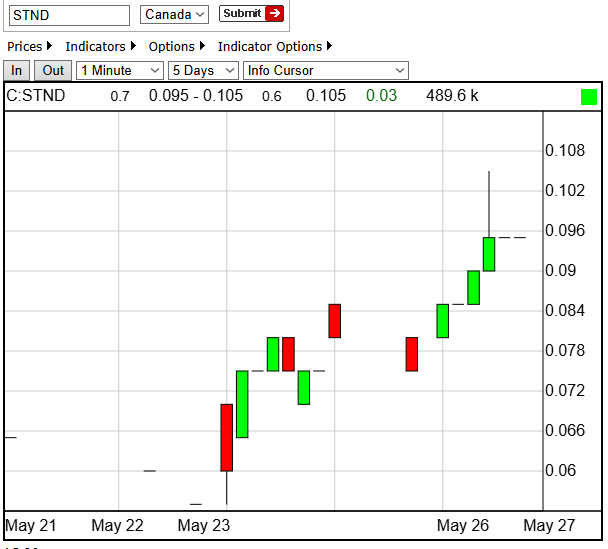Click the May 21 date label

[31, 526]
